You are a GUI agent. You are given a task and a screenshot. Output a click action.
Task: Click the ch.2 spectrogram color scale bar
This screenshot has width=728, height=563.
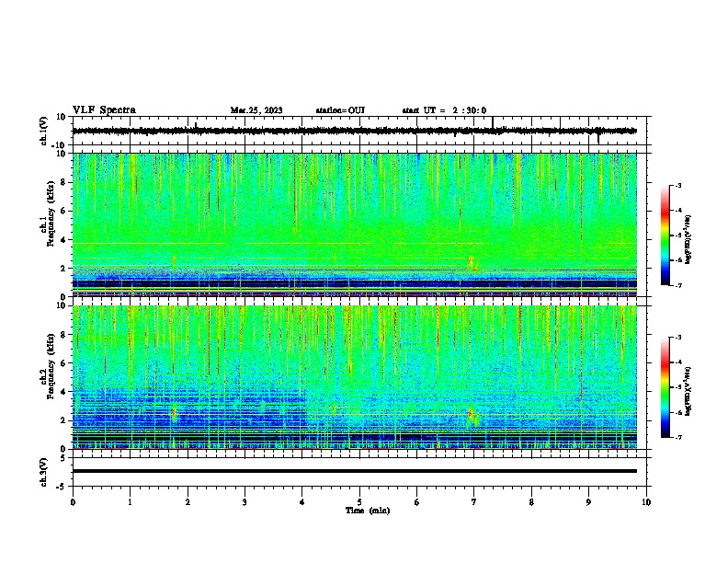[665, 387]
